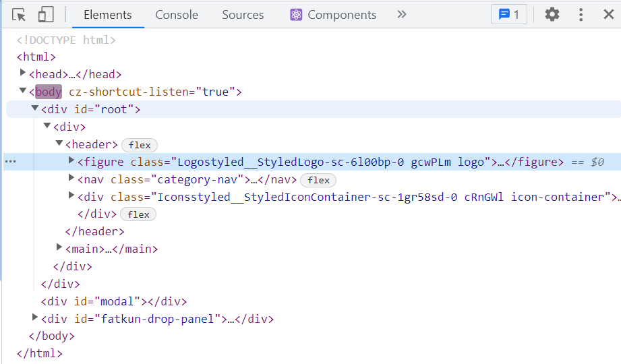Collapse the div id="root" node
The image size is (621, 364).
click(35, 108)
